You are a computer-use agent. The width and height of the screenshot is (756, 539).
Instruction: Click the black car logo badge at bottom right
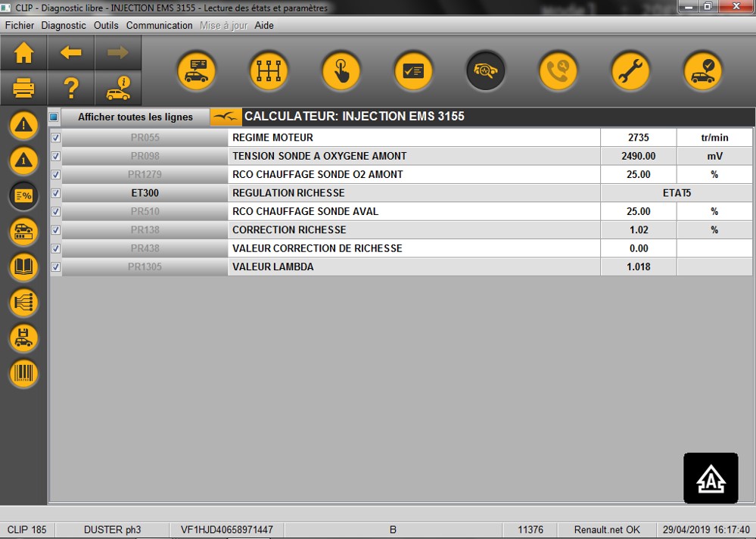[x=711, y=478]
